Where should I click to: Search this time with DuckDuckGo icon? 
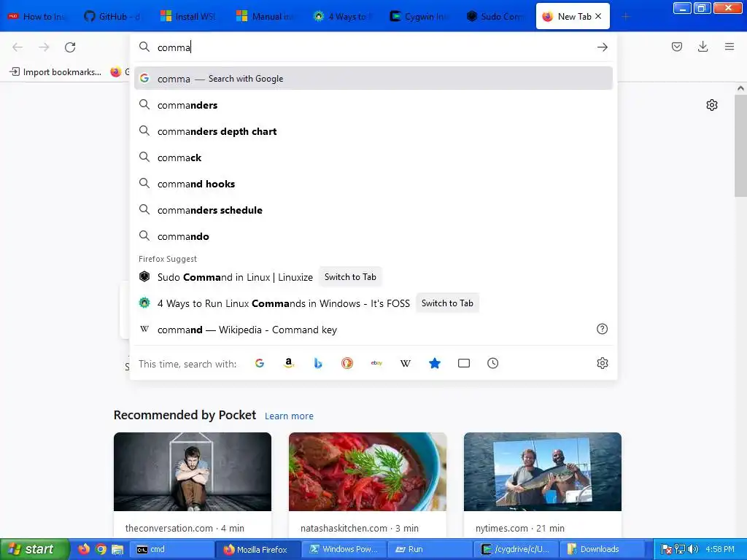347,363
